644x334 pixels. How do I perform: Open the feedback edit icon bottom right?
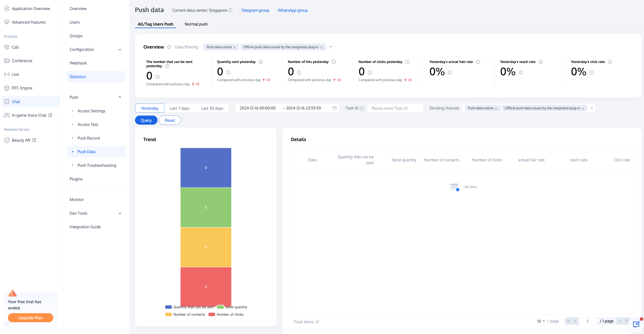(x=636, y=325)
